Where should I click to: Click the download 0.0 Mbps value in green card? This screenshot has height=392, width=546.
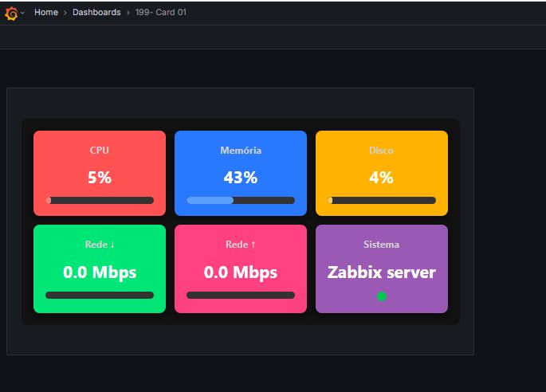coord(100,272)
